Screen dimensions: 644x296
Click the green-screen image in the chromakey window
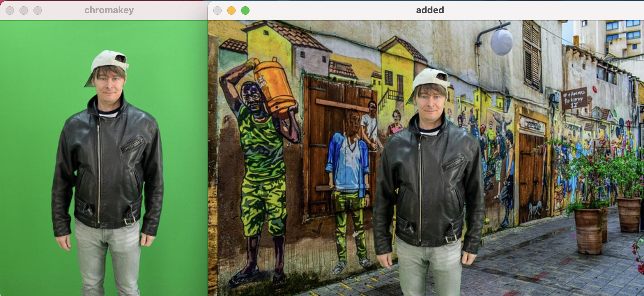point(104,158)
